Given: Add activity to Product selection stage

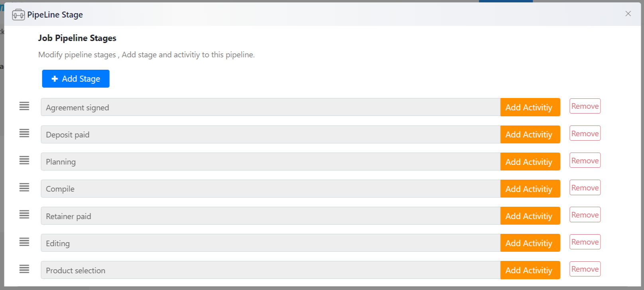Looking at the screenshot, I should tap(530, 270).
